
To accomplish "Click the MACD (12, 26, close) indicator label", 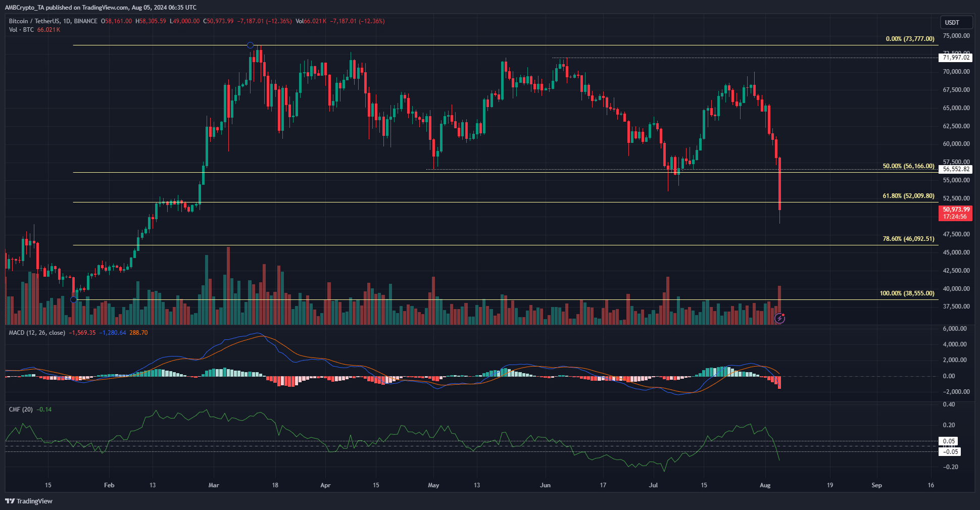I will 37,333.
